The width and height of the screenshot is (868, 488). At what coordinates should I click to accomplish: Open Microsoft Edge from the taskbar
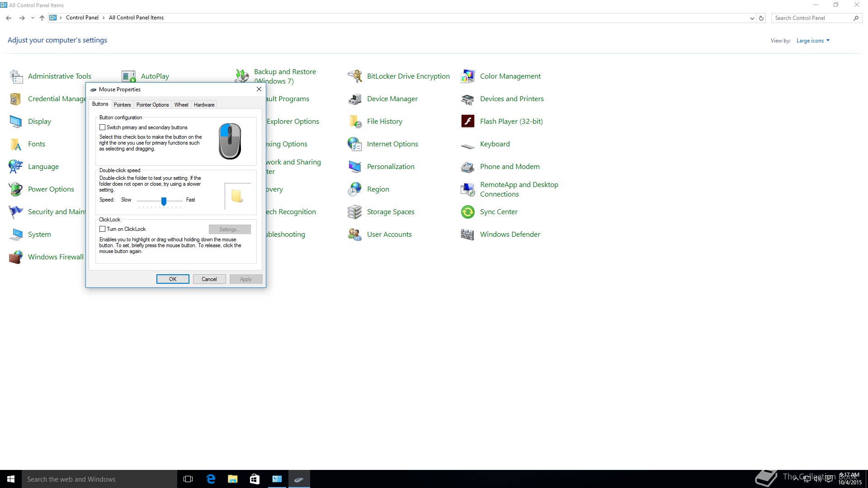pos(211,479)
